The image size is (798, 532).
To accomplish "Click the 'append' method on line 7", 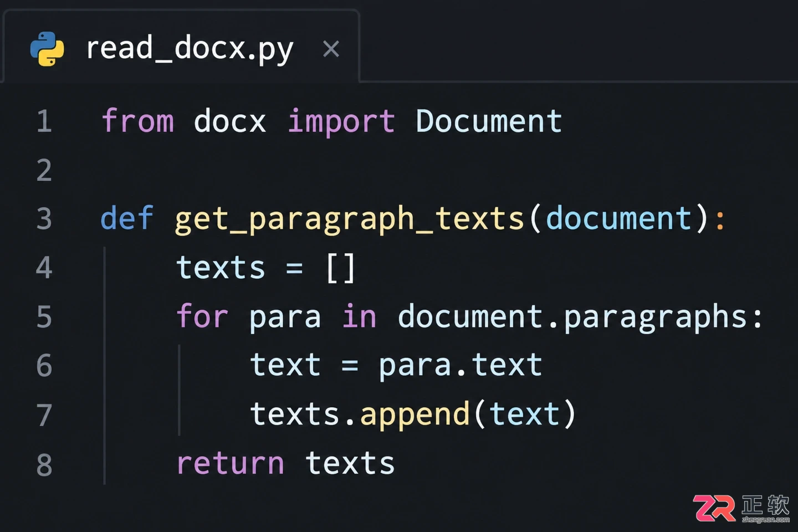I will (415, 416).
